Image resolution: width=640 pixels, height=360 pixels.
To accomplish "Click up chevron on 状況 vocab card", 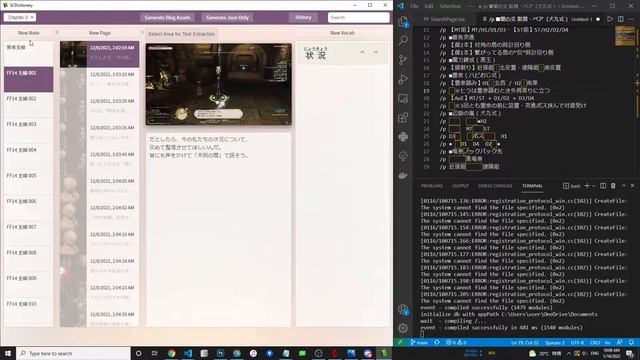I will point(362,52).
